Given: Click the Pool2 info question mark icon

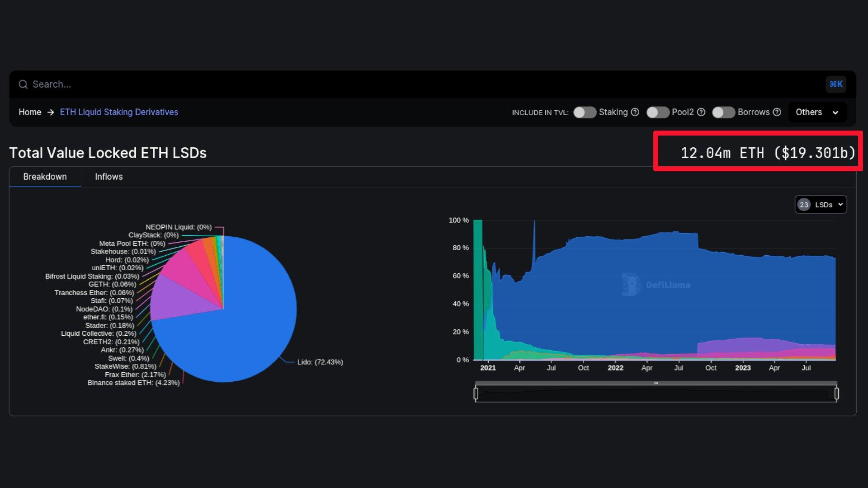Looking at the screenshot, I should pyautogui.click(x=702, y=112).
